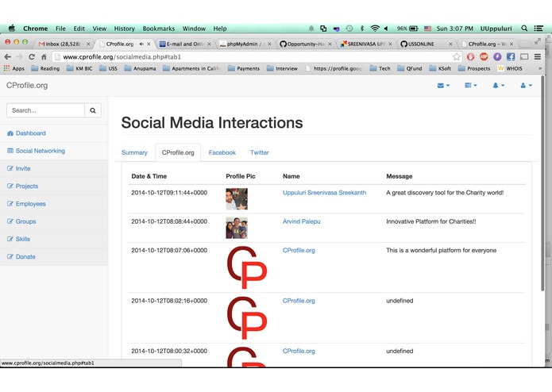The width and height of the screenshot is (552, 392).
Task: Open the tasks list dropdown in header
Action: click(x=471, y=86)
